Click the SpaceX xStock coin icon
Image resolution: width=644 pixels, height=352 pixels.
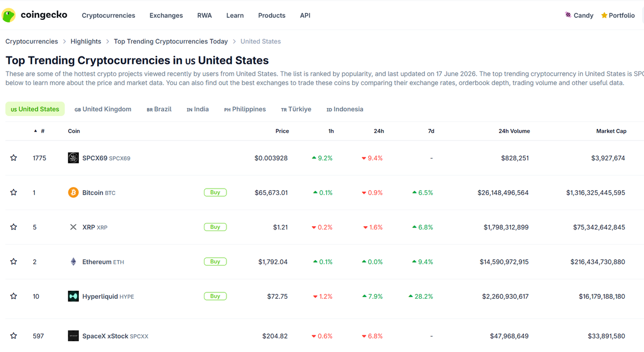74,336
